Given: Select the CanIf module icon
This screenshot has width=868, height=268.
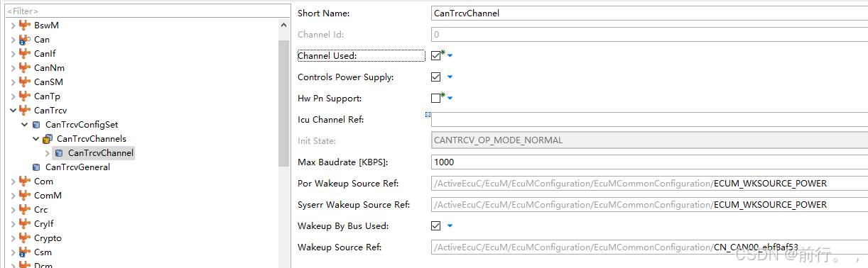Looking at the screenshot, I should 25,54.
